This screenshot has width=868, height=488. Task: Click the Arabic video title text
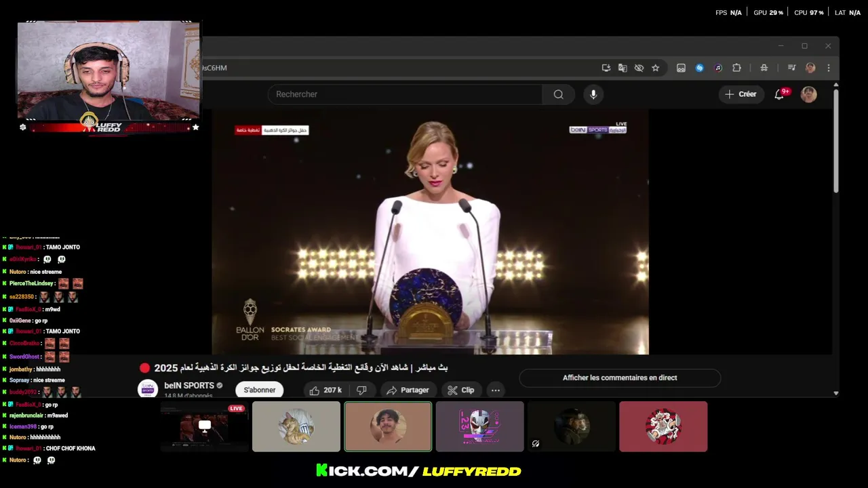pyautogui.click(x=301, y=367)
